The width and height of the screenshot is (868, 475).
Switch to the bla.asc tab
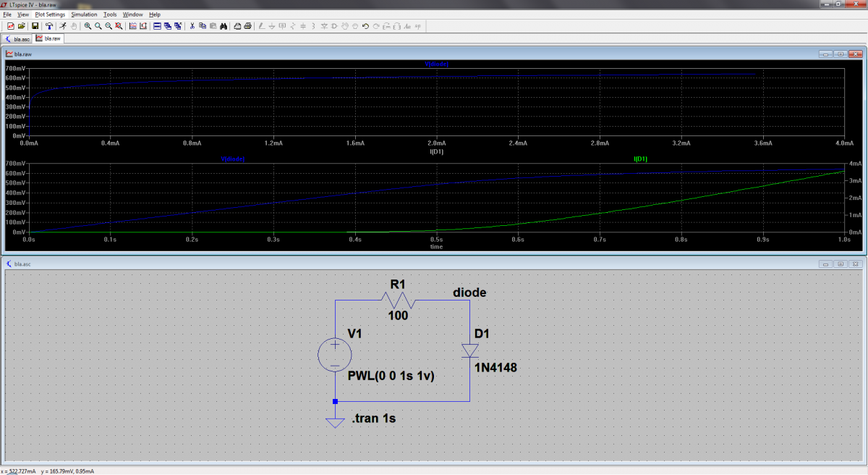click(18, 38)
